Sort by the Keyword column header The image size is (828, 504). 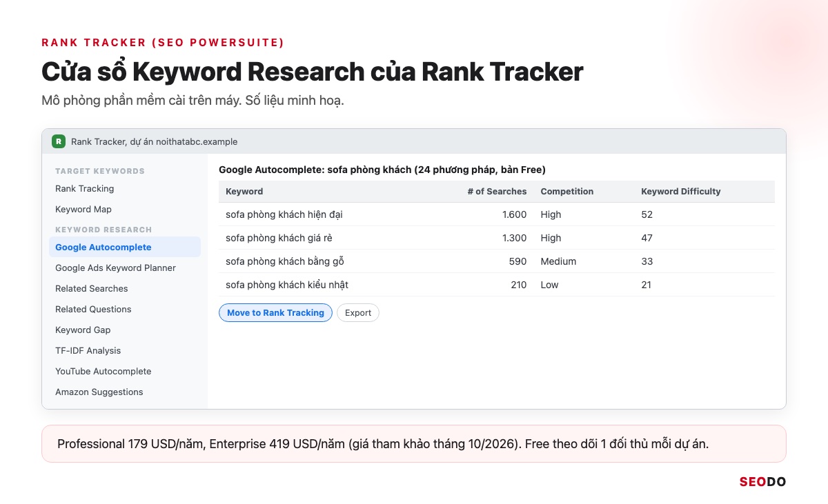coord(244,191)
